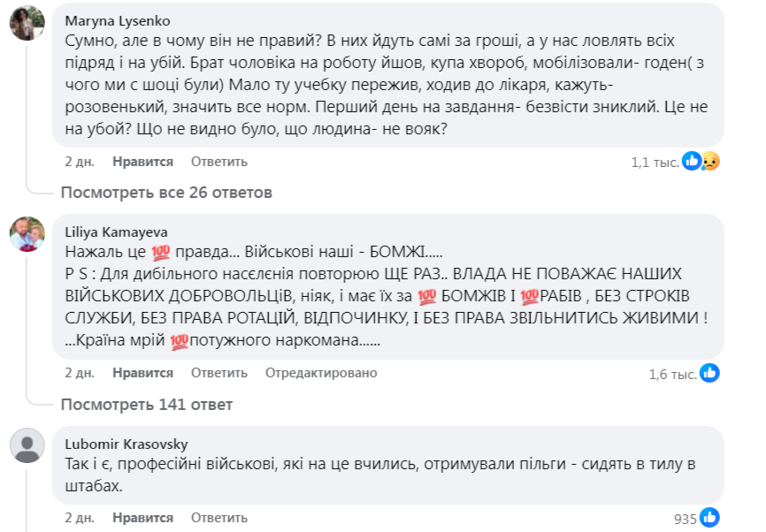Open the 2 дн. timestamp on Maryna's comment
The width and height of the screenshot is (766, 532).
click(80, 162)
